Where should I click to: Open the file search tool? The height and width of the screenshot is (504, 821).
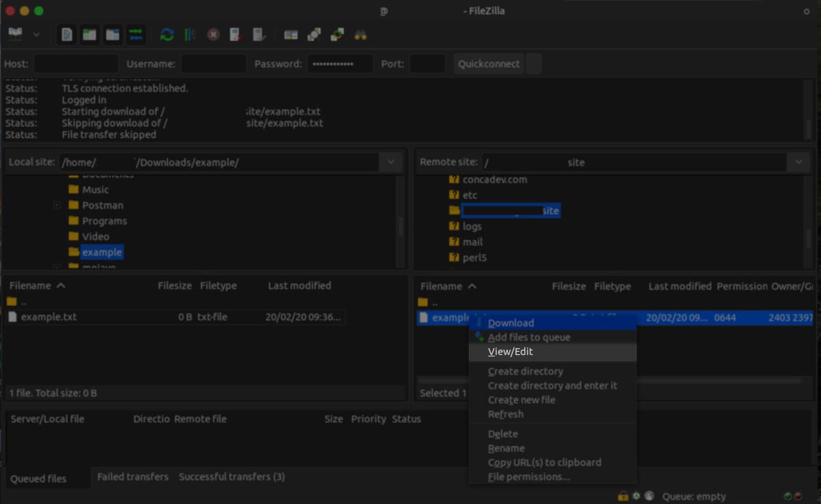click(359, 33)
